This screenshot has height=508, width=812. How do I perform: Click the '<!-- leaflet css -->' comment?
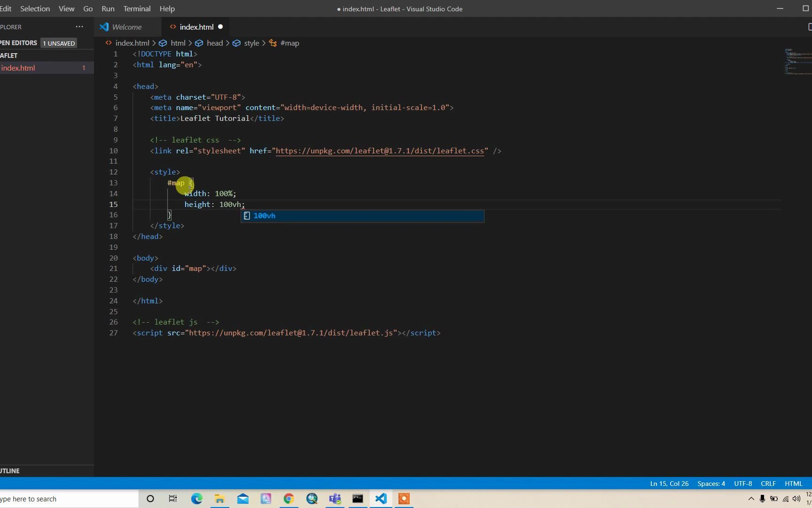(x=195, y=140)
